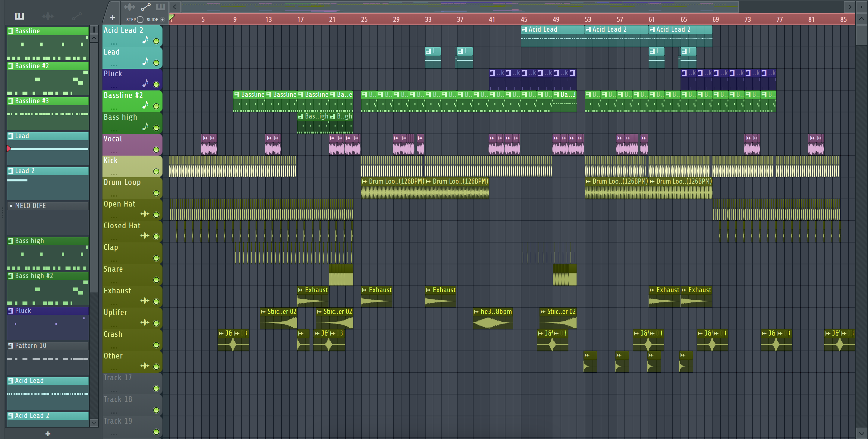Click the playlist vertical scrollbar thumb at right
868x439 pixels.
[861, 35]
